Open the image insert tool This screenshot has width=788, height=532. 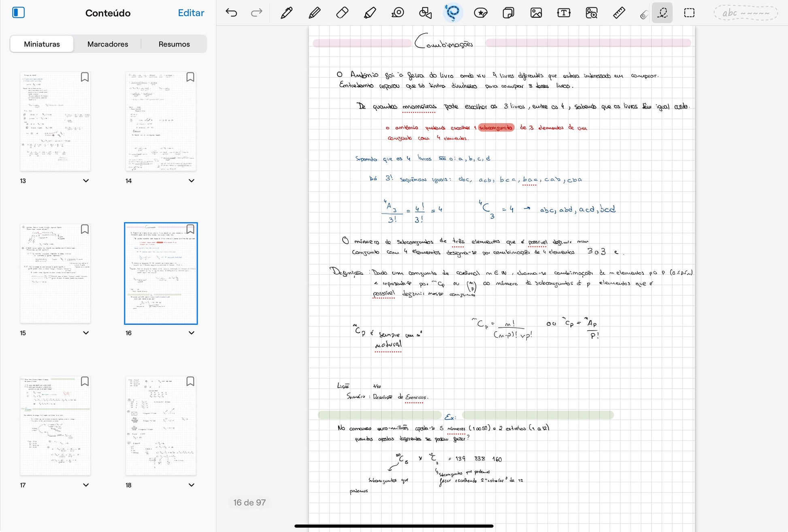(536, 13)
